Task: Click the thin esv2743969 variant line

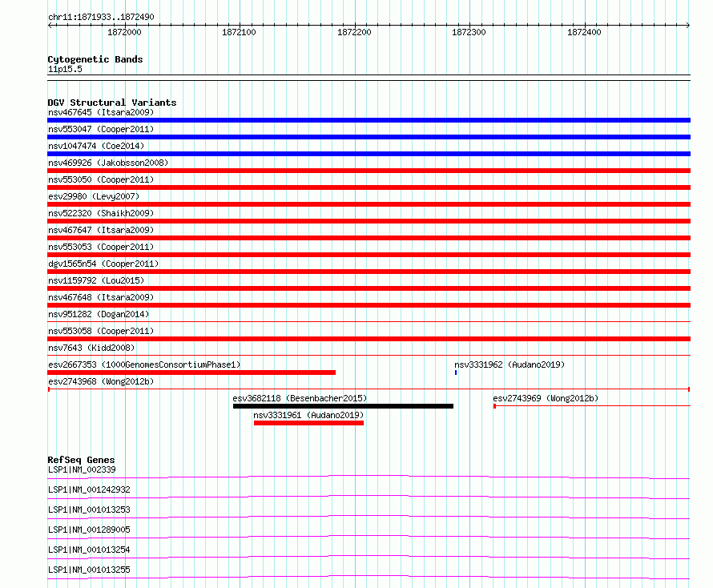Action: (592, 405)
